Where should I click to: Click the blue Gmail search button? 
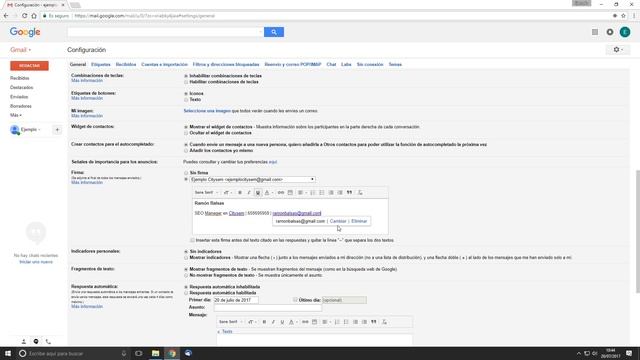(274, 32)
